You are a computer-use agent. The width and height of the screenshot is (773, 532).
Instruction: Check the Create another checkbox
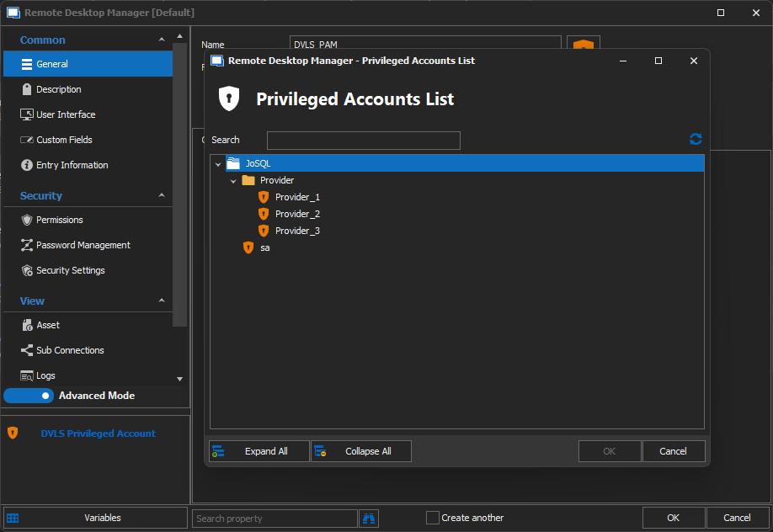pyautogui.click(x=433, y=518)
